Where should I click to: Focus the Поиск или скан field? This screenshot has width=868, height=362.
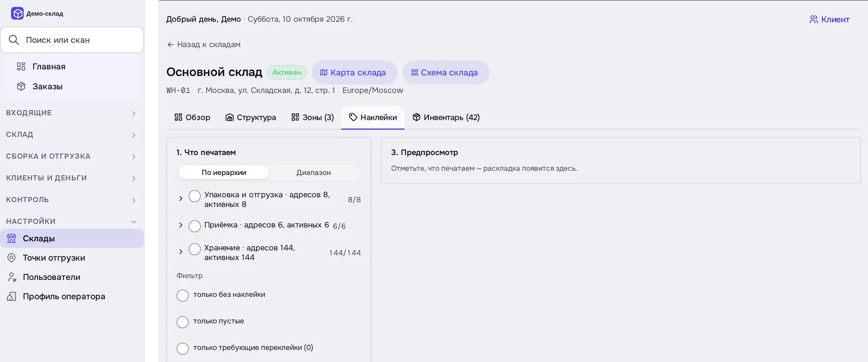[72, 40]
